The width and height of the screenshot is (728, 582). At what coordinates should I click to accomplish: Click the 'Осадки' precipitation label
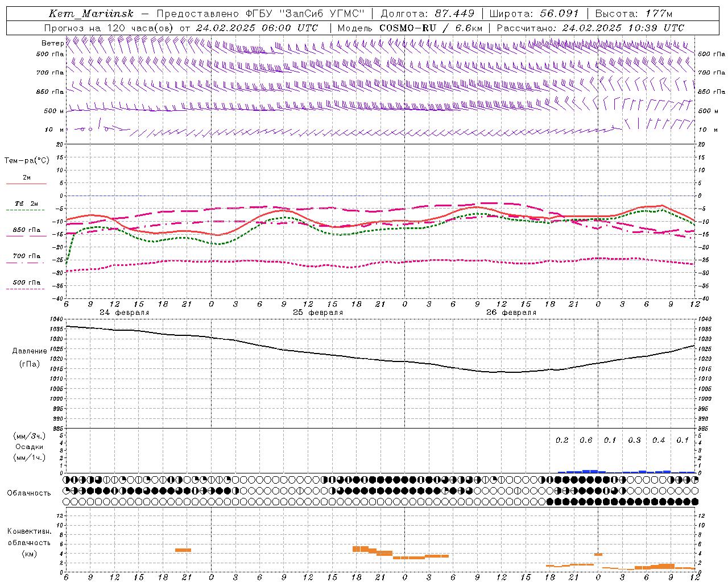point(29,447)
